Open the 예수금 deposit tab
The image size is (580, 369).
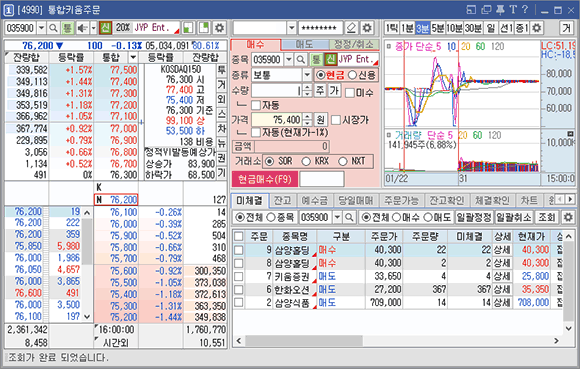[x=314, y=200]
